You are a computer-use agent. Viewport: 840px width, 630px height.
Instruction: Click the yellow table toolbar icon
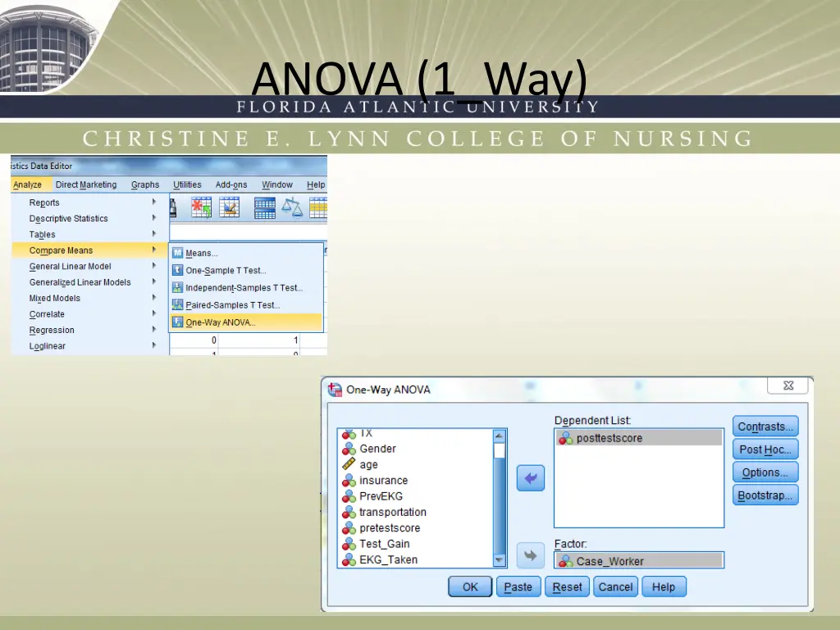point(318,208)
